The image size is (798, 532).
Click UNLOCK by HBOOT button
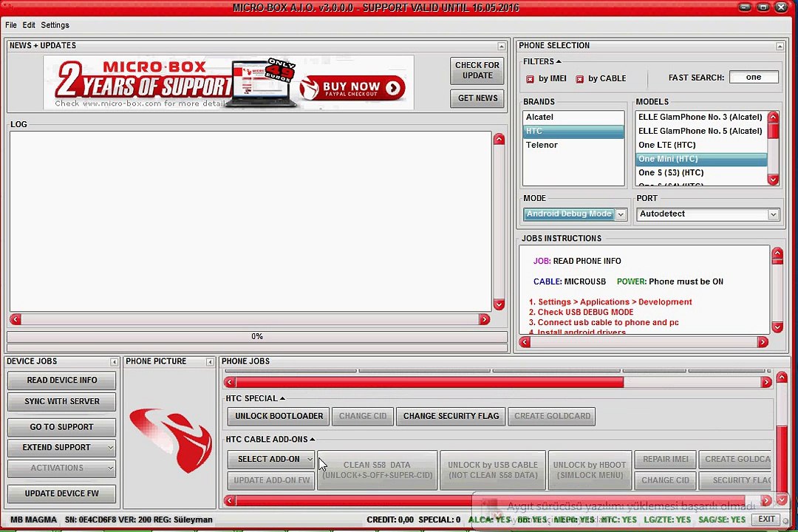[590, 471]
